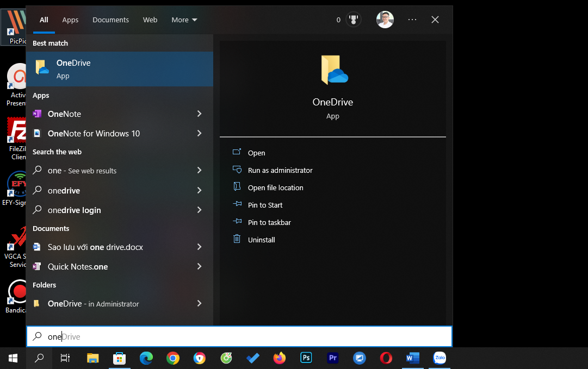Open the More filter dropdown
Image resolution: width=588 pixels, height=369 pixels.
(x=184, y=20)
